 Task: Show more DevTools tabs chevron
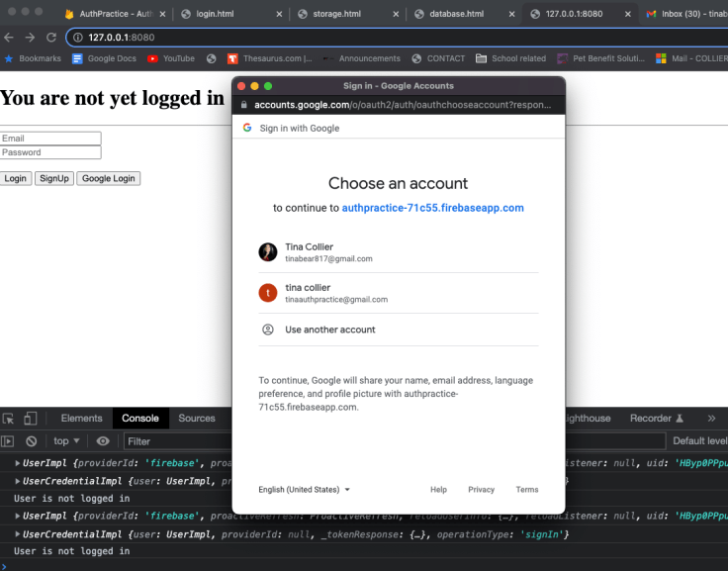point(711,419)
